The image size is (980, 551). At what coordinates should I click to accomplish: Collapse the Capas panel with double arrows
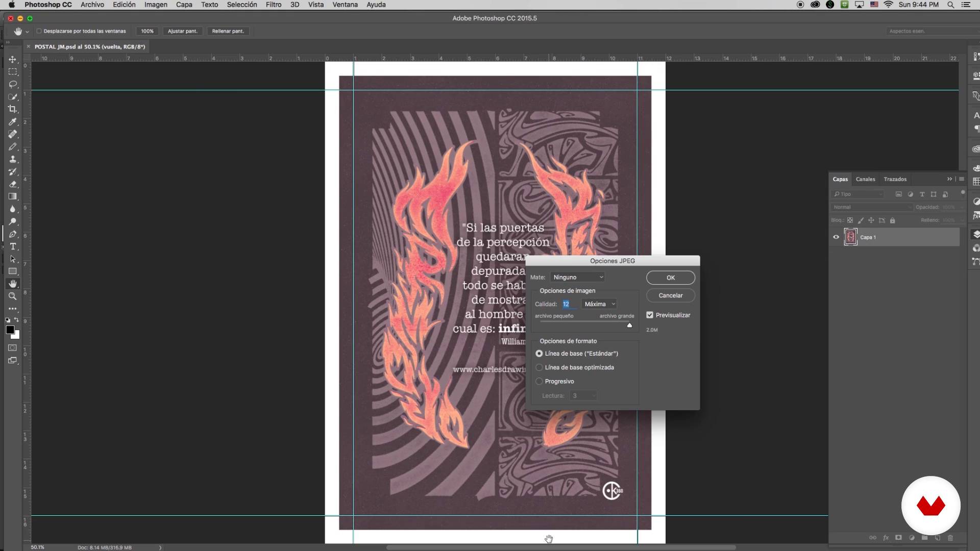pyautogui.click(x=949, y=179)
